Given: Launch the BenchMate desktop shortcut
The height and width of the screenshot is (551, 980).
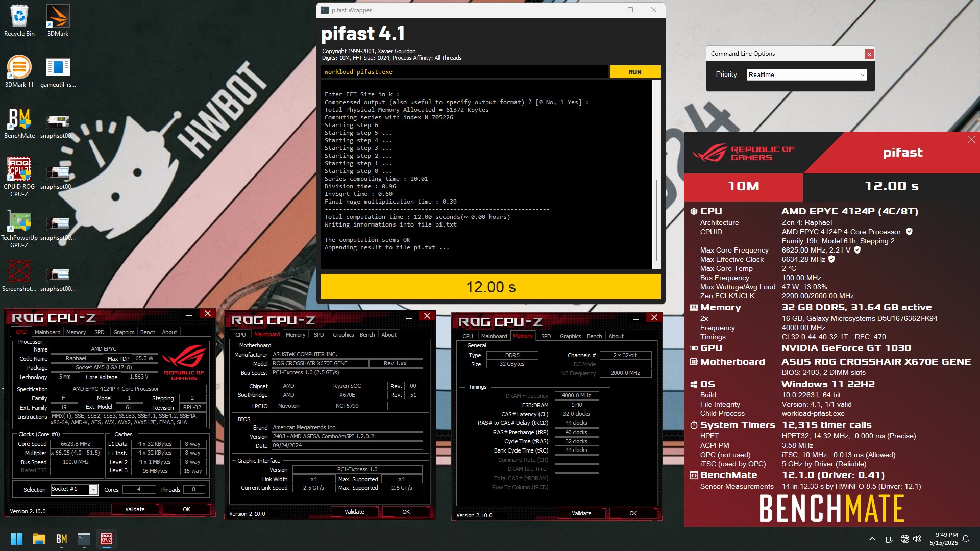Looking at the screenshot, I should tap(19, 122).
